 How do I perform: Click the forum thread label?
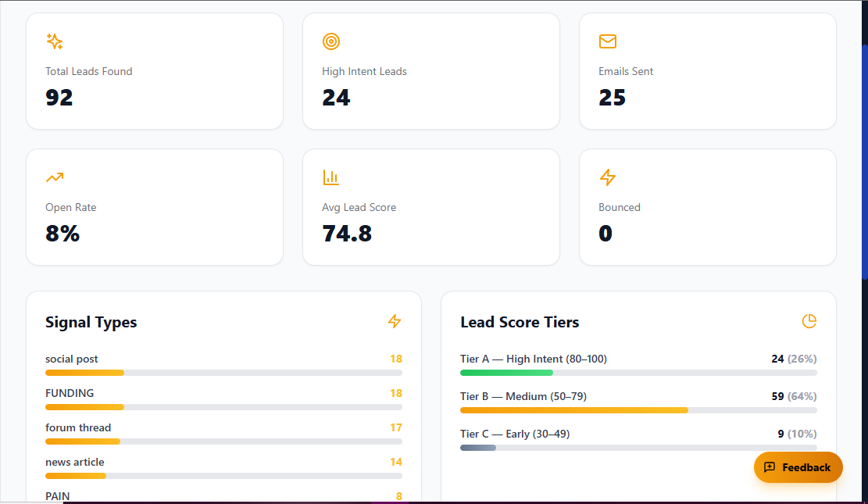click(x=78, y=427)
